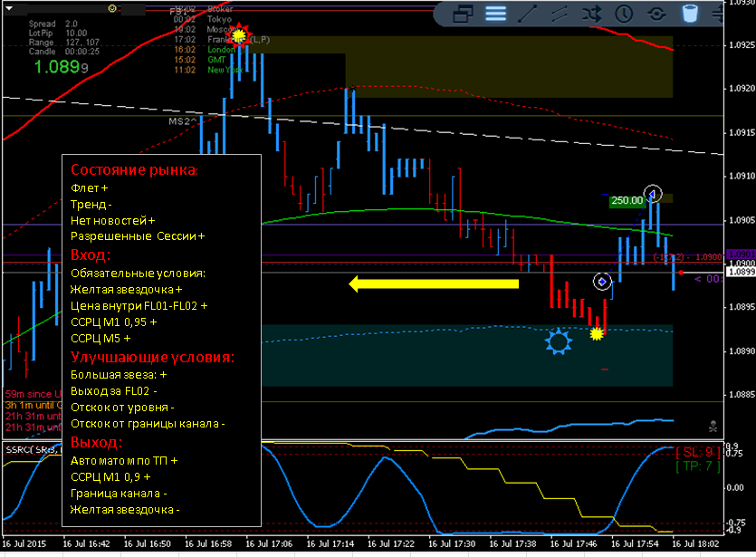The image size is (756, 557).
Task: Click the circled triangle trade exit marker
Action: point(653,194)
